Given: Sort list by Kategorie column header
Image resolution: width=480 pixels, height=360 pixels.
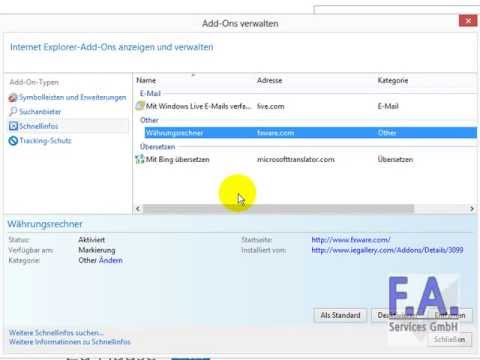Looking at the screenshot, I should [393, 80].
